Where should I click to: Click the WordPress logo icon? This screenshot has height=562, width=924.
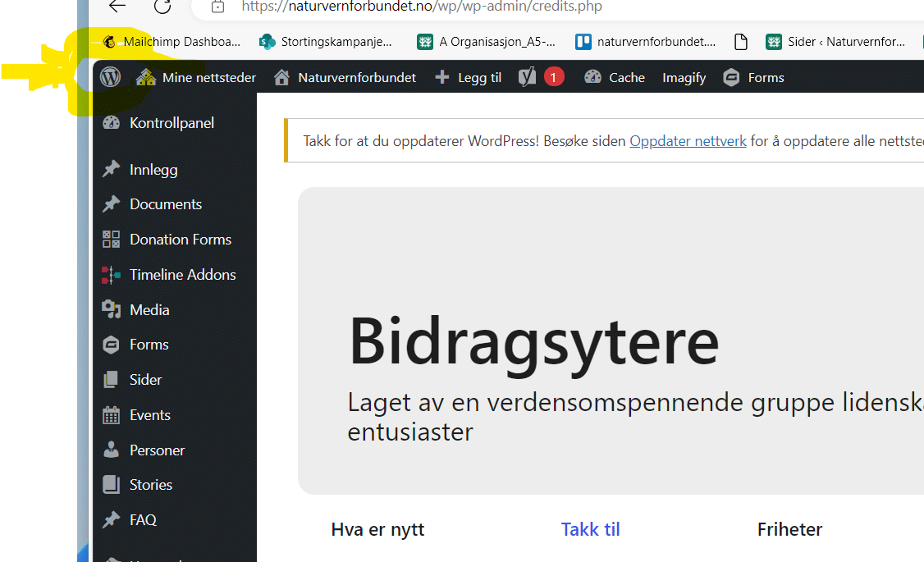(110, 77)
